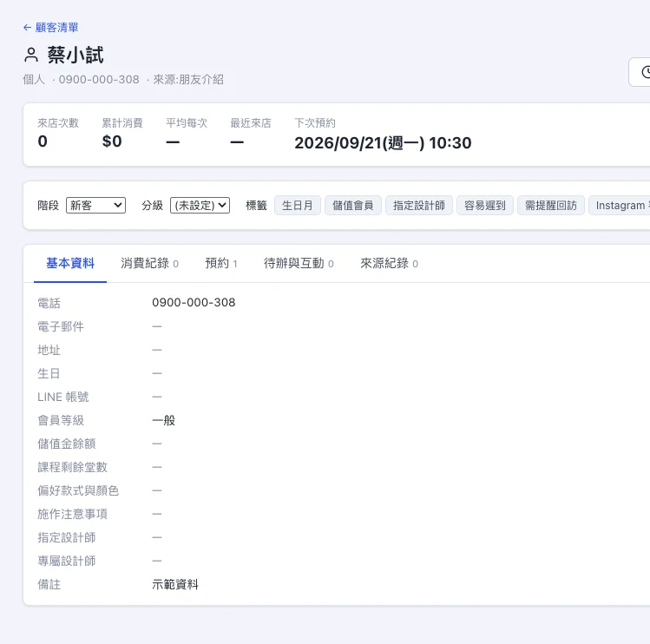
Task: Toggle the 需提醒回訪 tag
Action: [550, 206]
